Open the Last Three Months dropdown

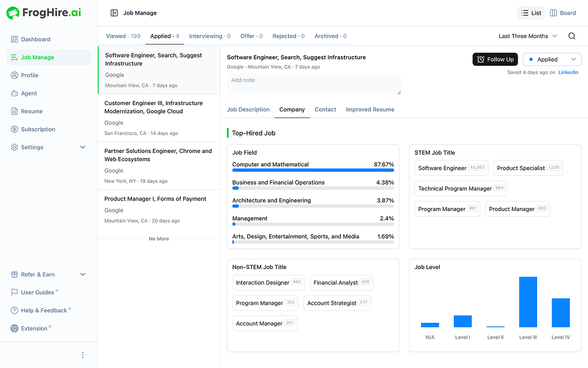pyautogui.click(x=528, y=36)
